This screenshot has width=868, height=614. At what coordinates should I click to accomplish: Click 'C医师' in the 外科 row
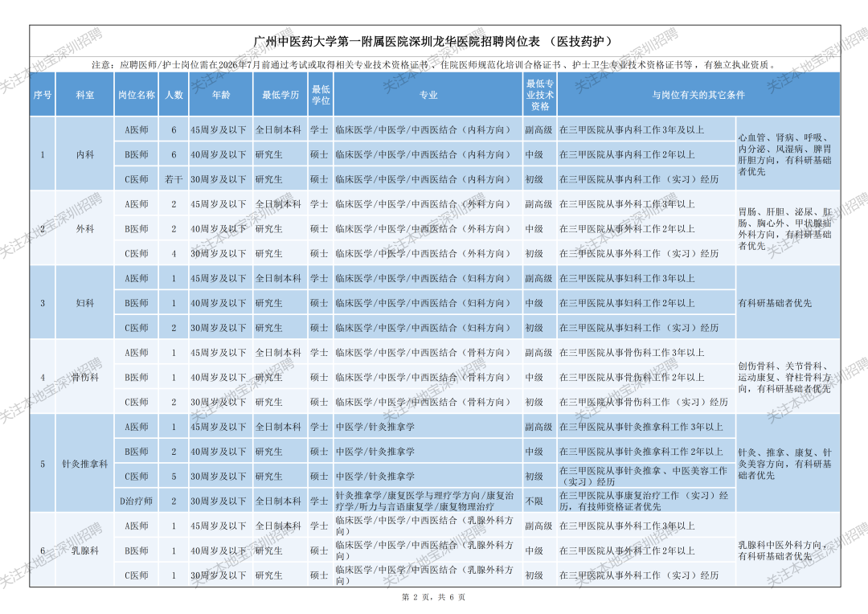pyautogui.click(x=136, y=254)
